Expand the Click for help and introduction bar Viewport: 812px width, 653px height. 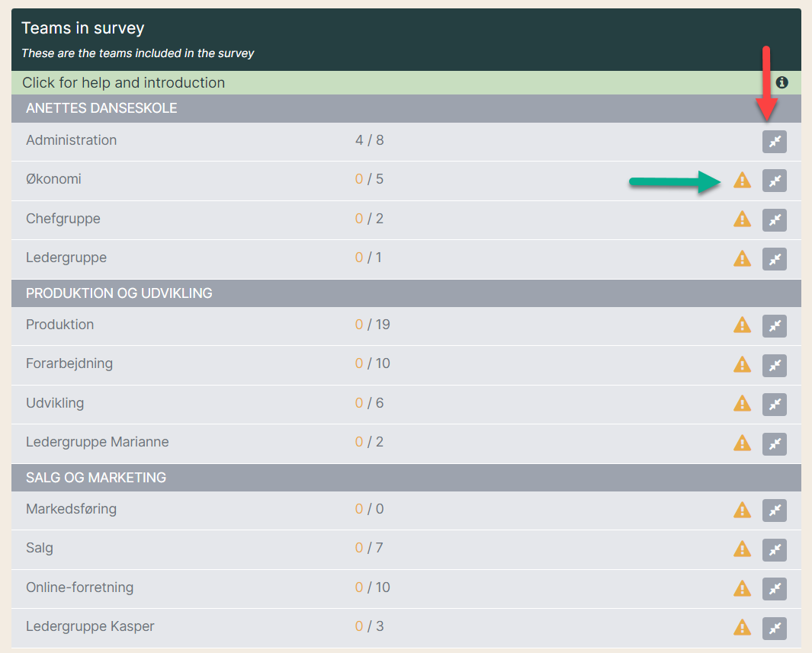[x=406, y=83]
